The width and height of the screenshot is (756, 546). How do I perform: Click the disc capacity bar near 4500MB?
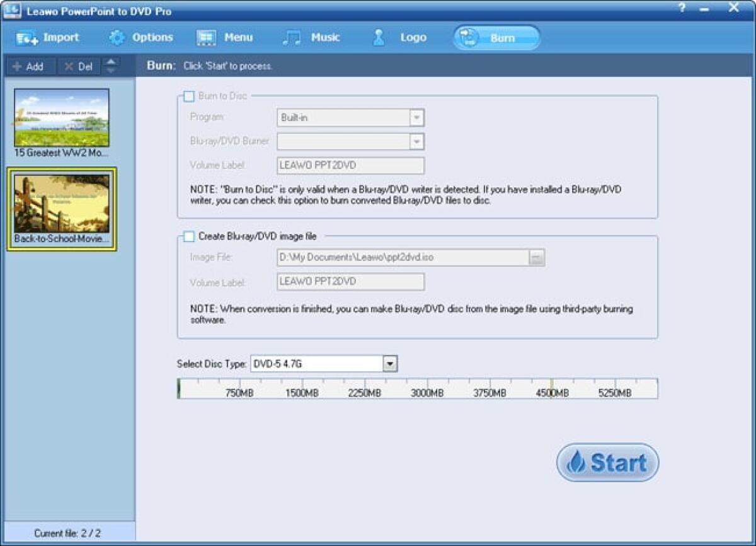point(553,388)
